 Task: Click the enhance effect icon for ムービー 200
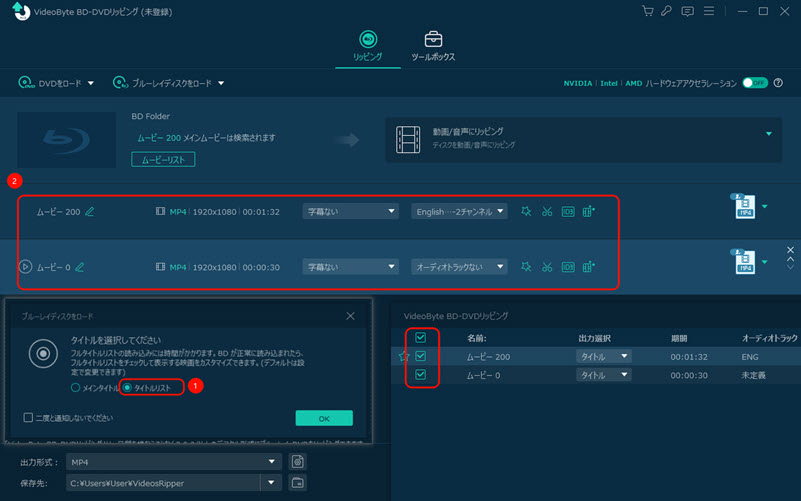click(x=526, y=211)
